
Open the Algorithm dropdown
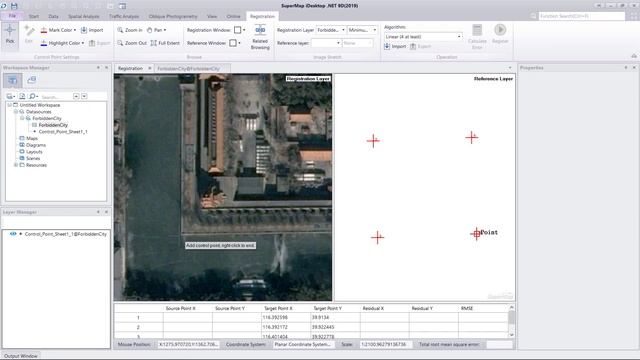pyautogui.click(x=459, y=37)
